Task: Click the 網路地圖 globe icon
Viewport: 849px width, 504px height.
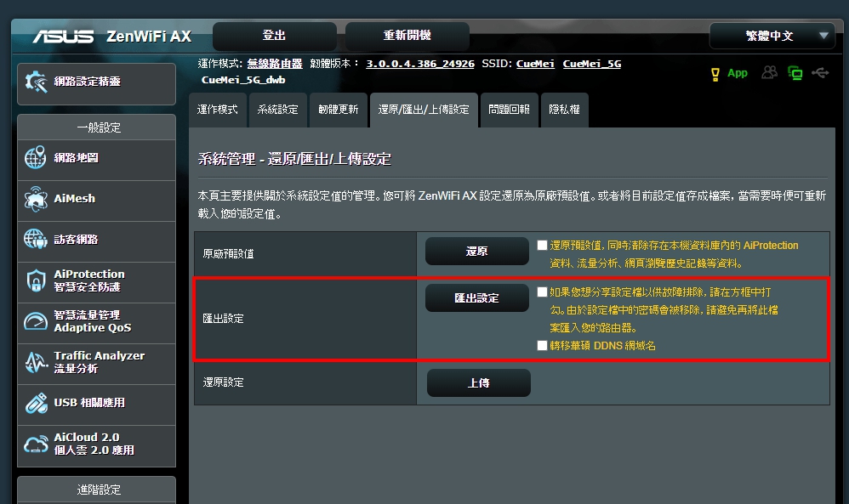Action: point(36,158)
